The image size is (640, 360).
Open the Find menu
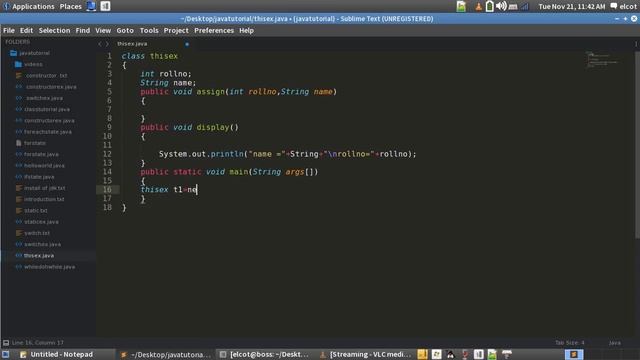[82, 31]
